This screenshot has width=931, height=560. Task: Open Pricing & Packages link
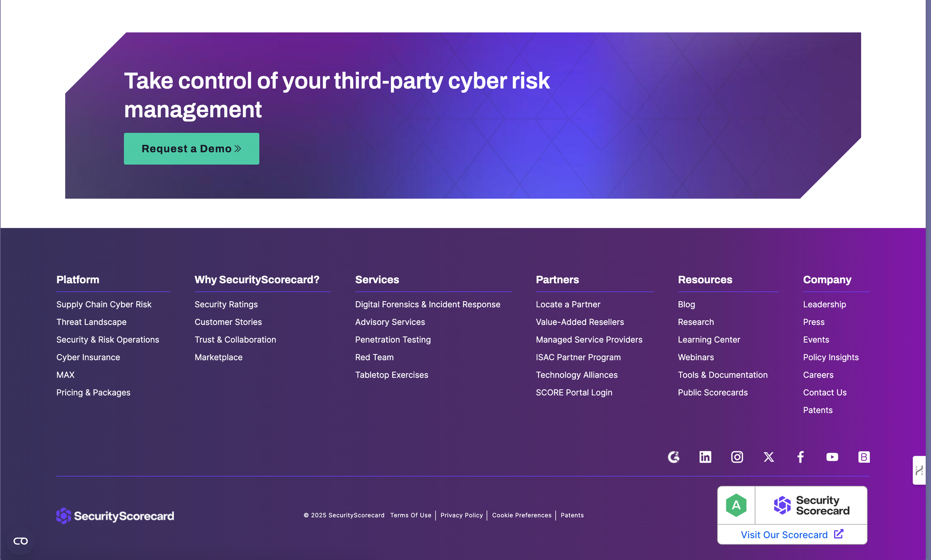point(93,393)
